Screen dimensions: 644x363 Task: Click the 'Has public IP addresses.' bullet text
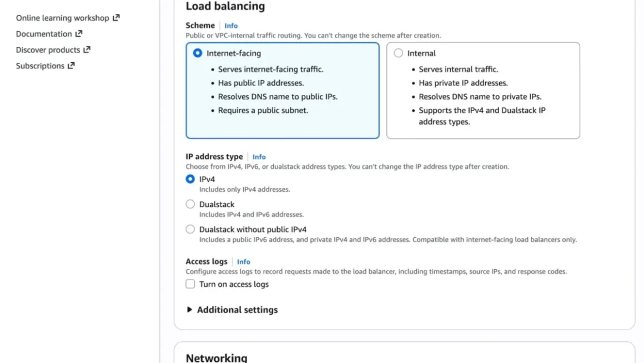[261, 83]
